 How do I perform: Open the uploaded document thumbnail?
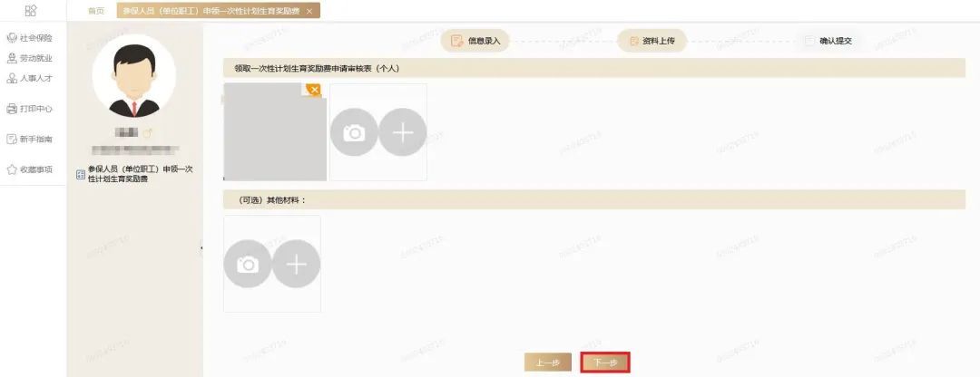pyautogui.click(x=274, y=132)
